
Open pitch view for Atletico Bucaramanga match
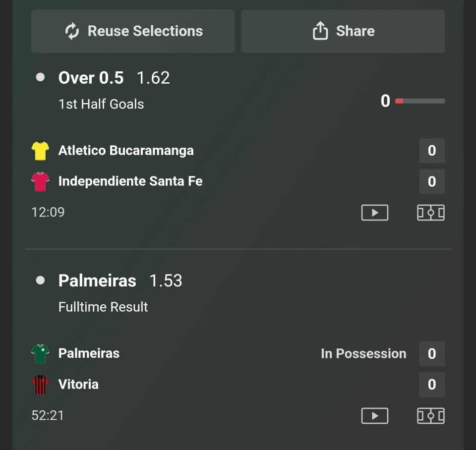(430, 213)
